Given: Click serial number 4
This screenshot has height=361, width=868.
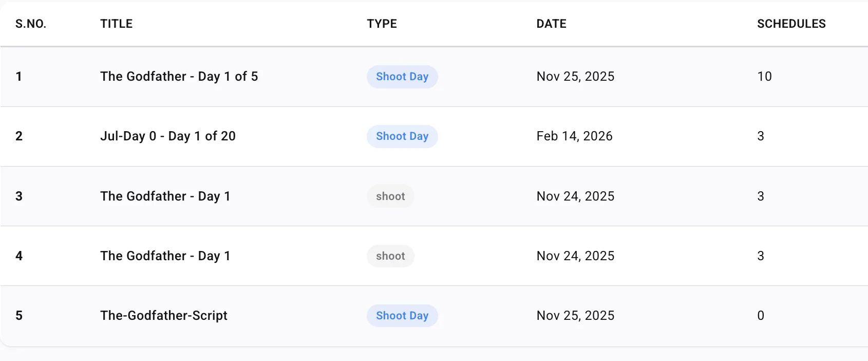Looking at the screenshot, I should [19, 256].
